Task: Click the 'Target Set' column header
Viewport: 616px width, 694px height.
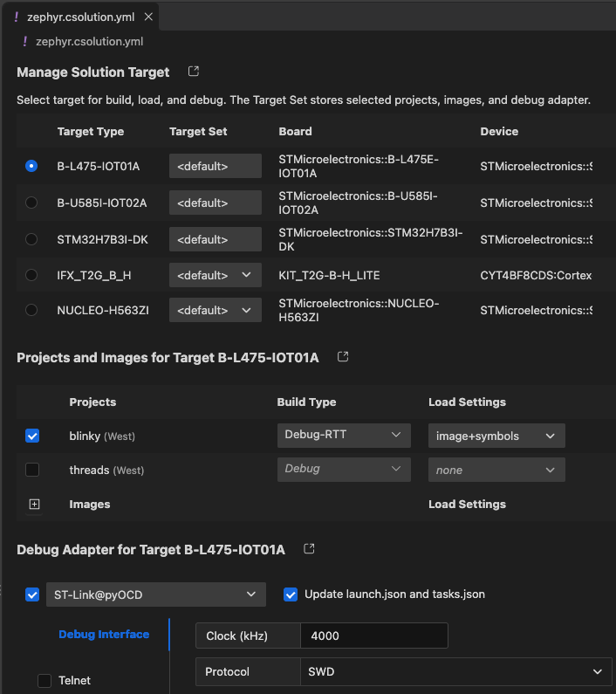Action: pos(198,132)
